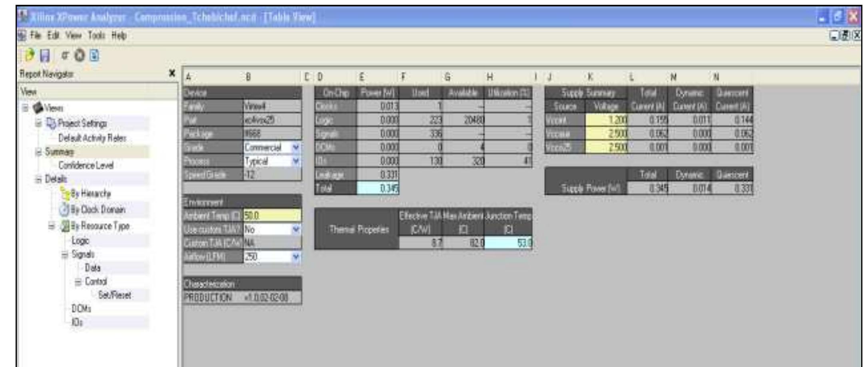Screen dimensions: 868x367
Task: Open the Airflow LFM dropdown showing 250
Action: (296, 256)
